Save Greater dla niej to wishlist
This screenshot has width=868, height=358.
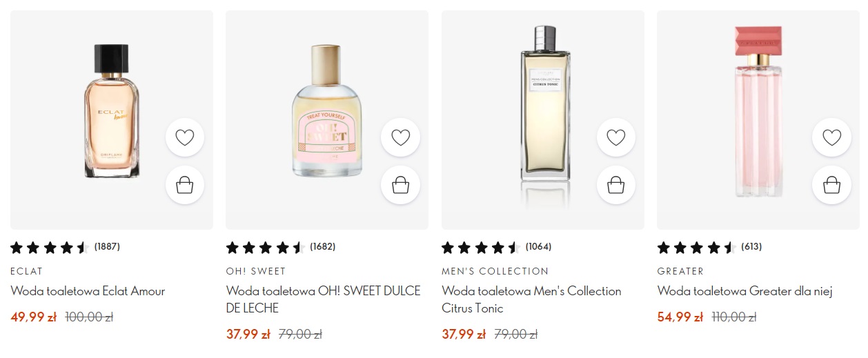[x=831, y=137]
